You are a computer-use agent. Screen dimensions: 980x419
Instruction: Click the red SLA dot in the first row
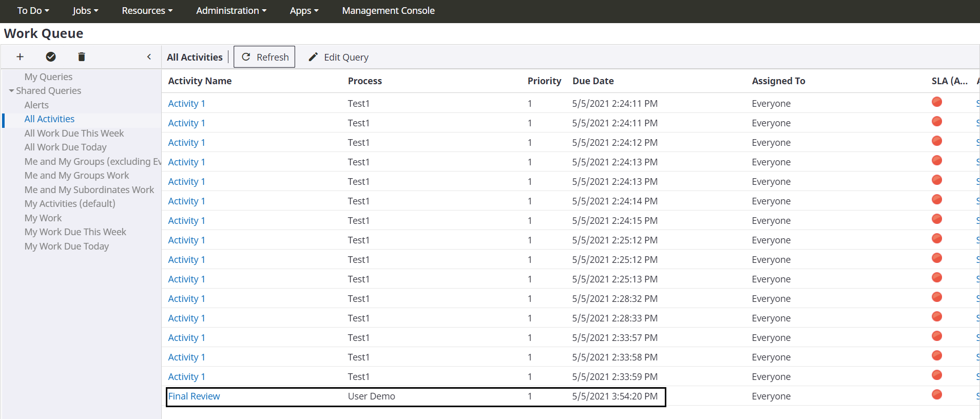click(x=937, y=102)
